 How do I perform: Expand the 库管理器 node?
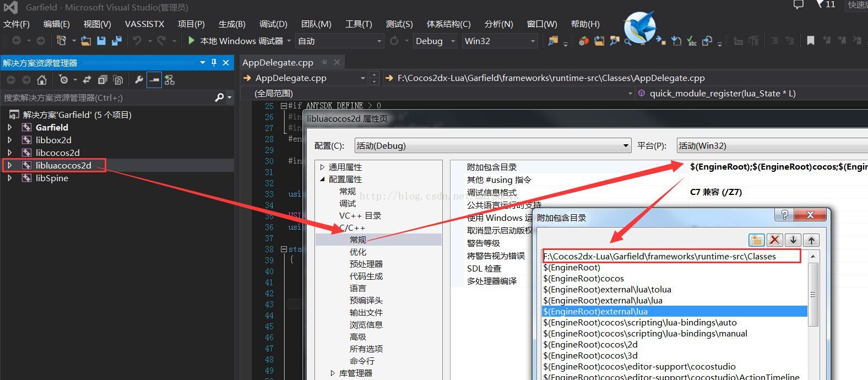pos(333,373)
